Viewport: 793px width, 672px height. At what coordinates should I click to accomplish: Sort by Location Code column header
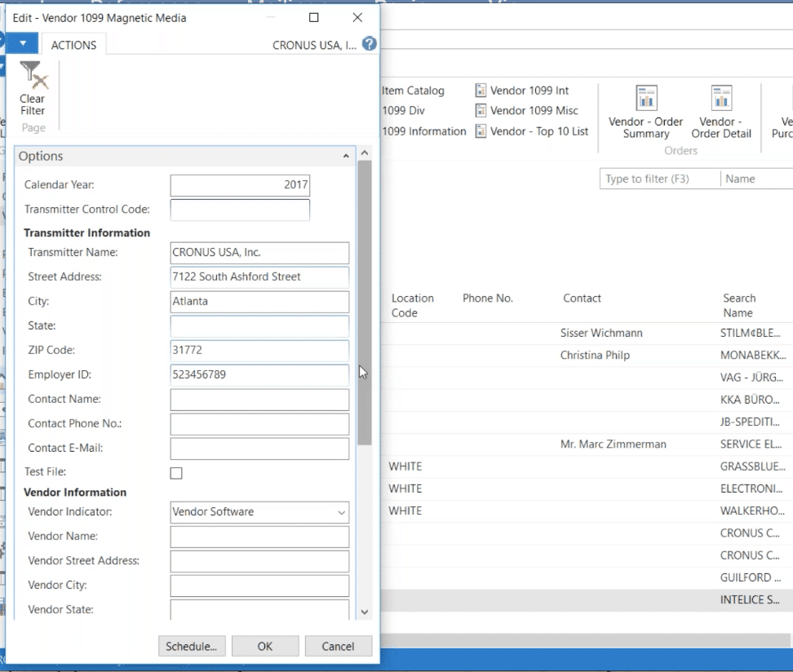pyautogui.click(x=412, y=305)
